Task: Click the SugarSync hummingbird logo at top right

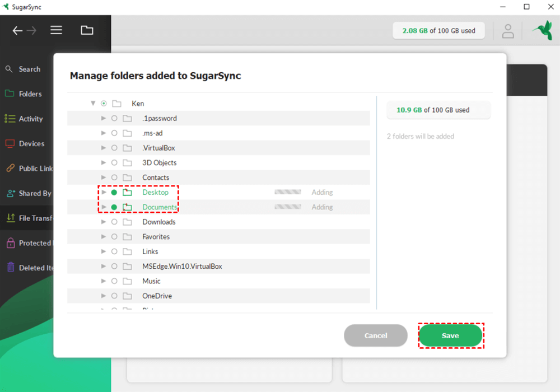Action: pos(543,30)
